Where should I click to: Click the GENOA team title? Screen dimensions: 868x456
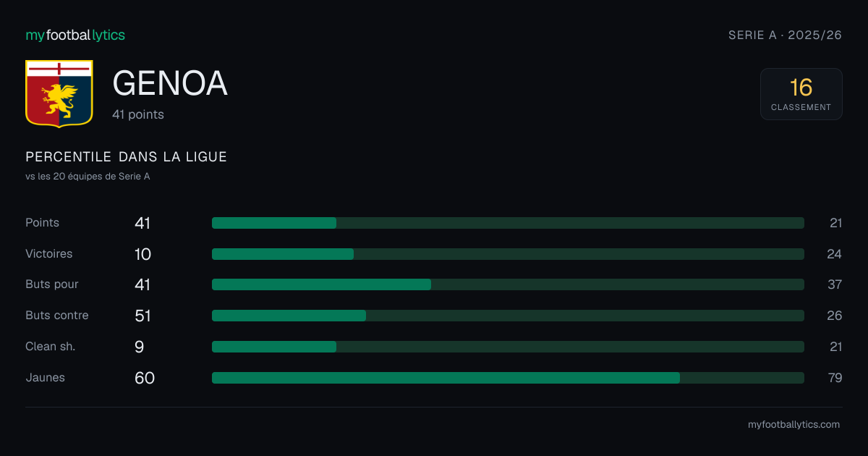point(170,84)
